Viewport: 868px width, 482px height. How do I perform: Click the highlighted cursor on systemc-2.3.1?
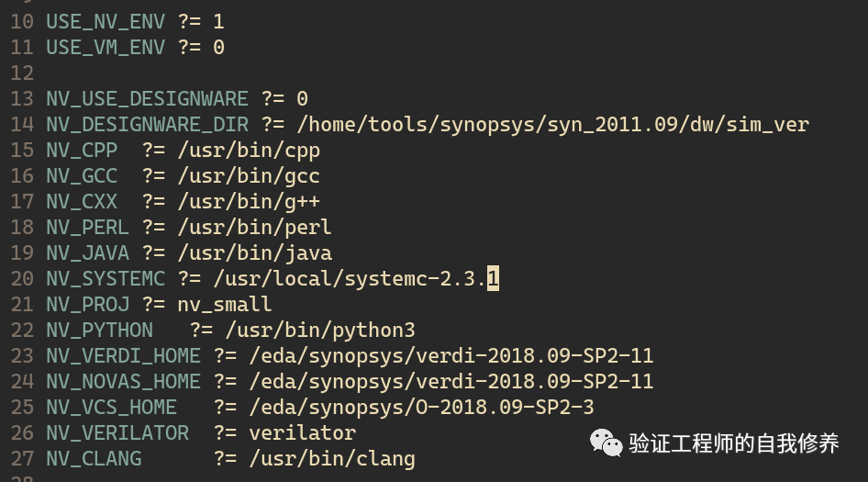click(493, 278)
